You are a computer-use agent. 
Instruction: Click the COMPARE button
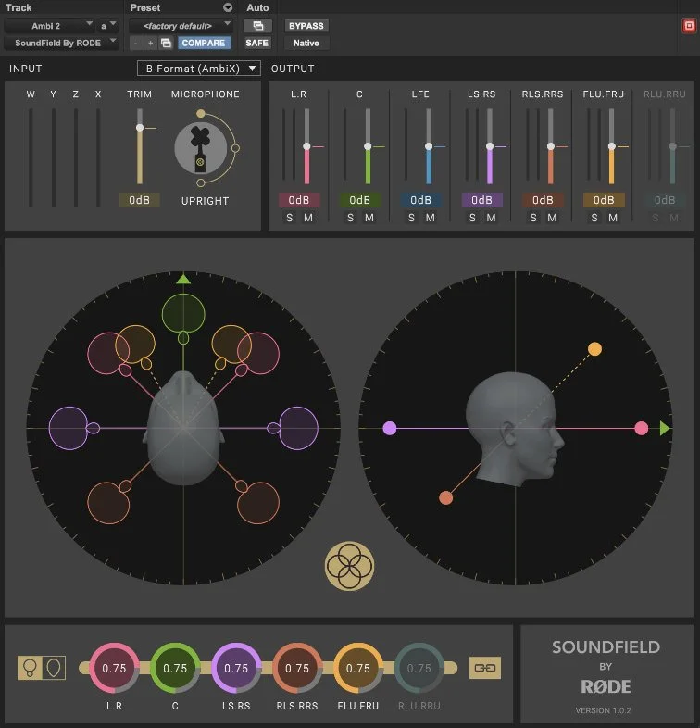click(204, 43)
